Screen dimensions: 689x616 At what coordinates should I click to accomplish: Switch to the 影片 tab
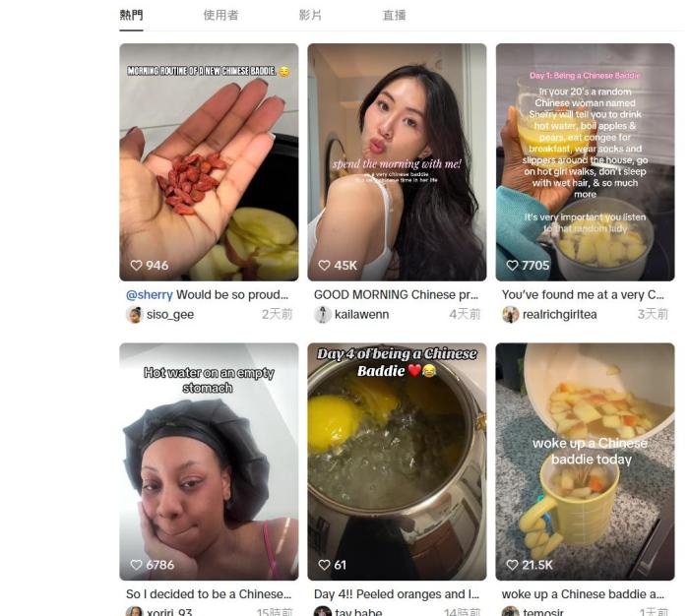310,16
